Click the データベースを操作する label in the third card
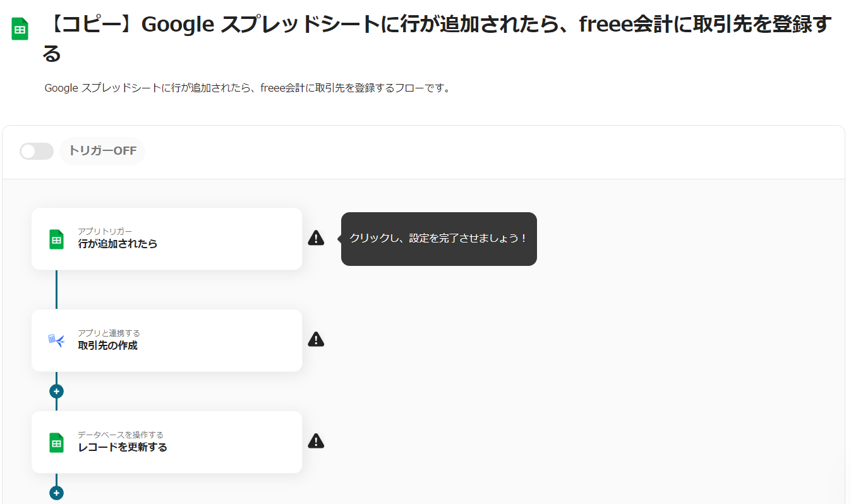Viewport: 851px width, 504px height. 121,435
